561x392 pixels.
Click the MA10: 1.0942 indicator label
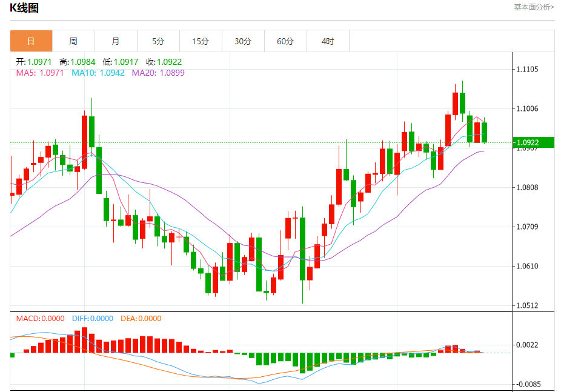98,73
